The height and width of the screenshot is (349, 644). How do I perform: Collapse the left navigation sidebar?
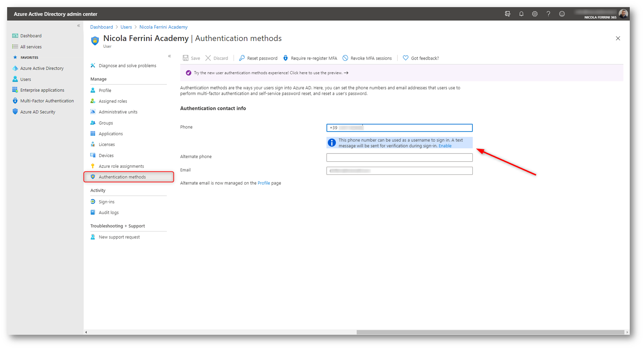coord(79,26)
